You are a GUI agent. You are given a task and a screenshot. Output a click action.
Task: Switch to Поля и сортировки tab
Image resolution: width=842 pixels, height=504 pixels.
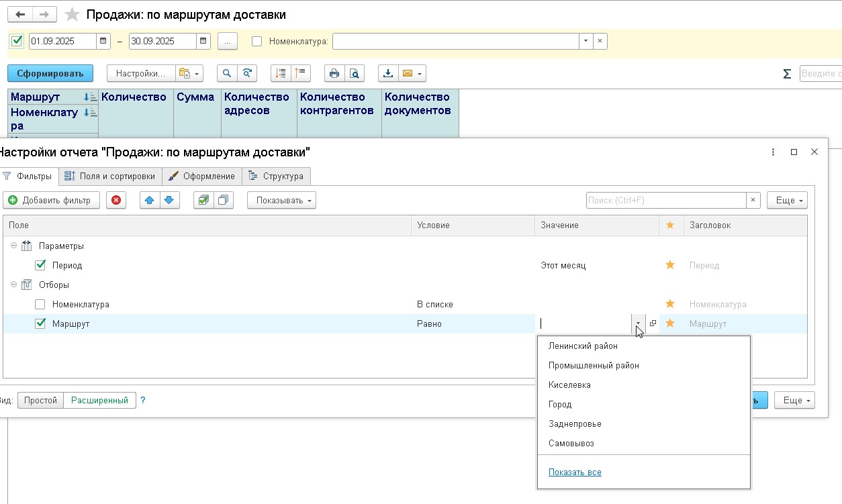(111, 176)
